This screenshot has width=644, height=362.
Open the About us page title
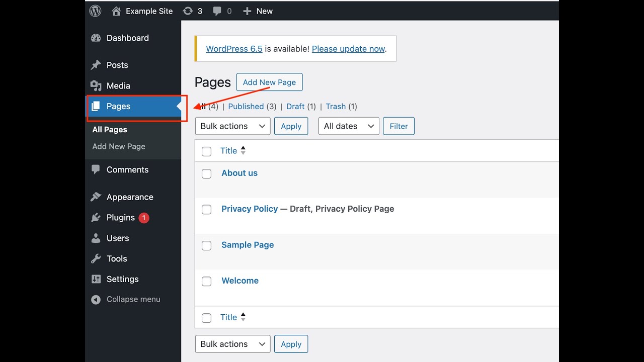point(239,173)
